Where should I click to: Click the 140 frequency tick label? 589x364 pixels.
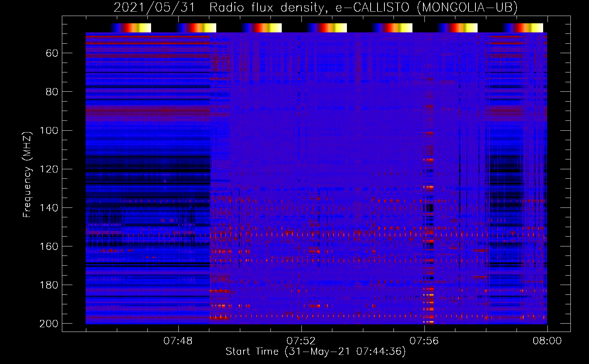click(49, 207)
